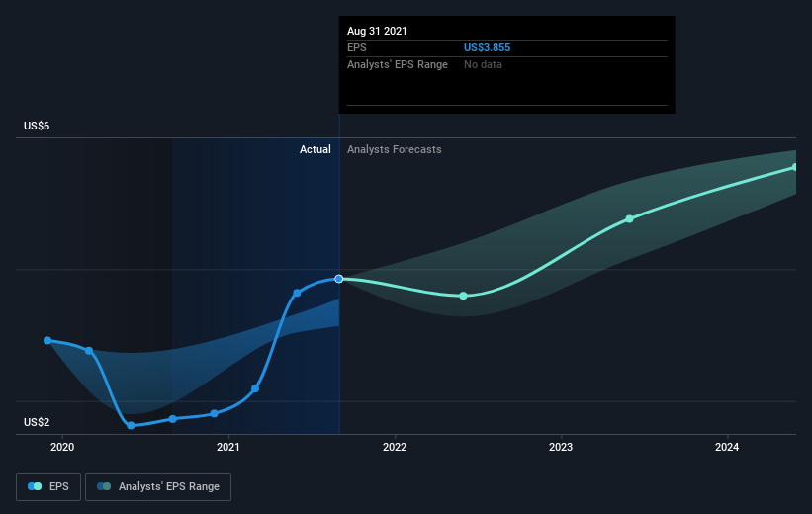Select the EPS data point at mid-2021
Viewport: 812px width, 514px height.
pyautogui.click(x=298, y=293)
